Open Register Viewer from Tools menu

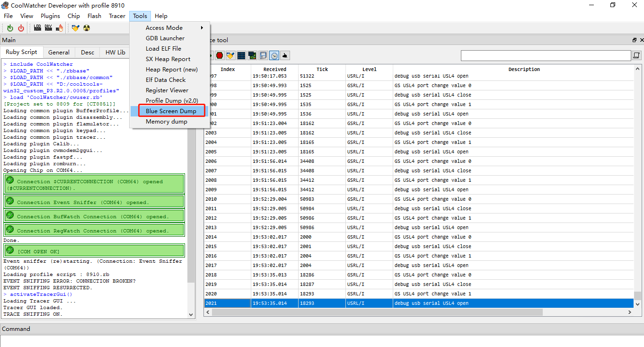[x=170, y=90]
